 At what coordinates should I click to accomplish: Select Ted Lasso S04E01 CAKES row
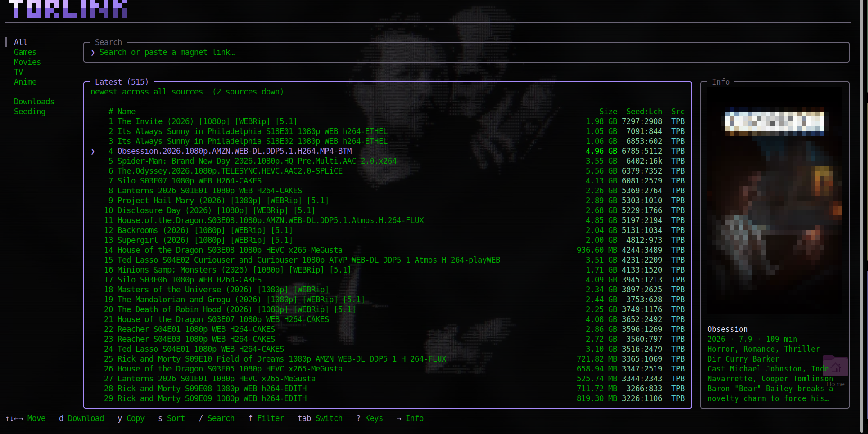click(388, 349)
